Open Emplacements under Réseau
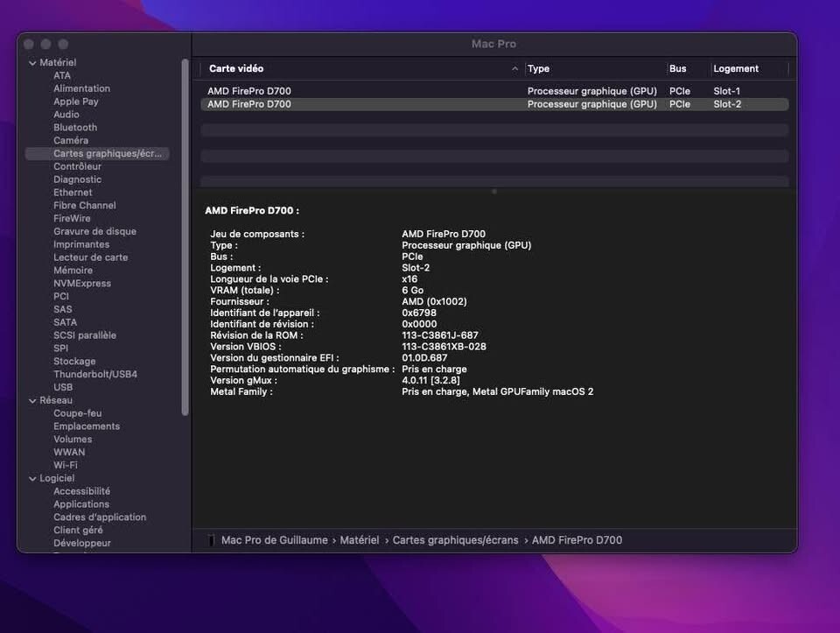This screenshot has width=840, height=633. [x=87, y=426]
